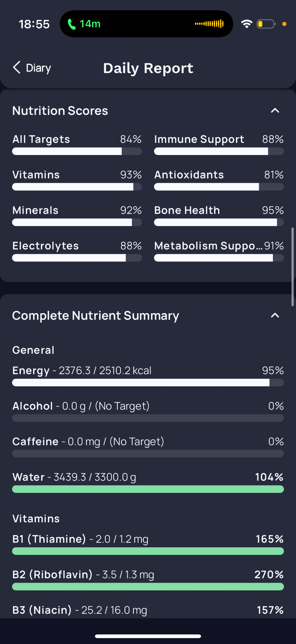Tap the home indicator bar

[x=148, y=636]
